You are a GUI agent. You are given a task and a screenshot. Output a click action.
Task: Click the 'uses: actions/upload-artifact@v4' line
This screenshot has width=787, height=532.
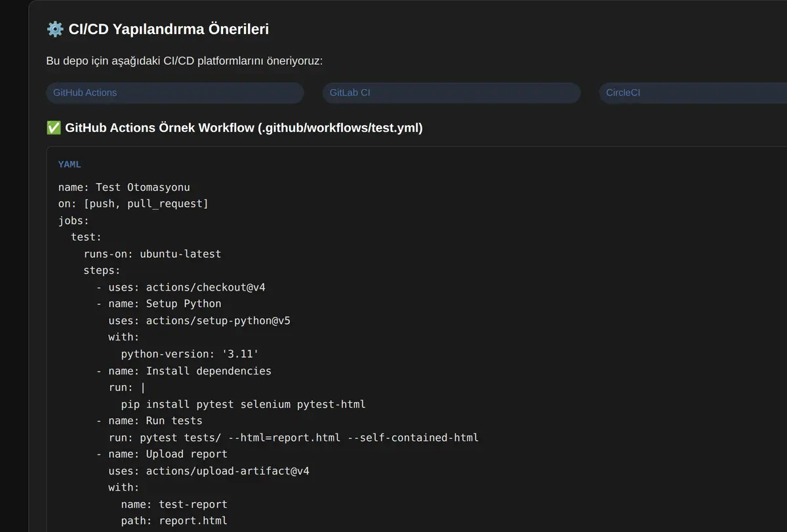209,471
